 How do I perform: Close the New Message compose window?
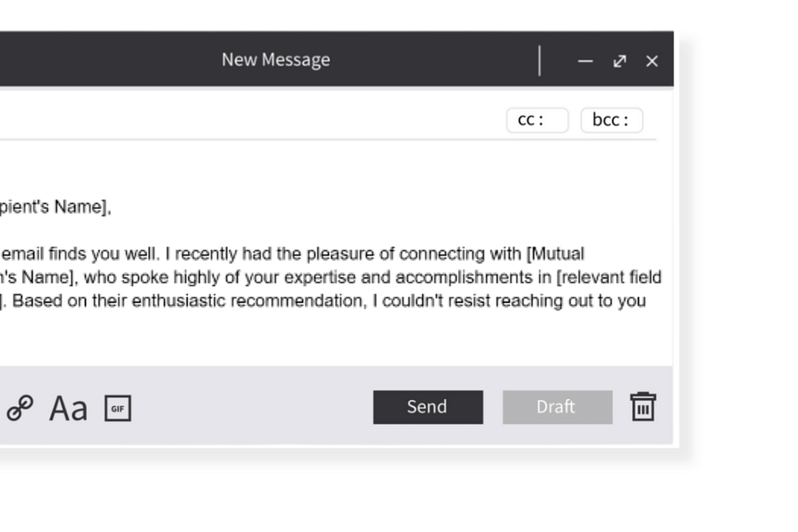652,60
